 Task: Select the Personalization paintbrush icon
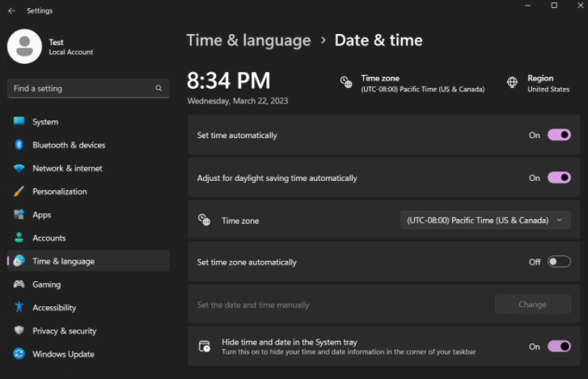[19, 192]
